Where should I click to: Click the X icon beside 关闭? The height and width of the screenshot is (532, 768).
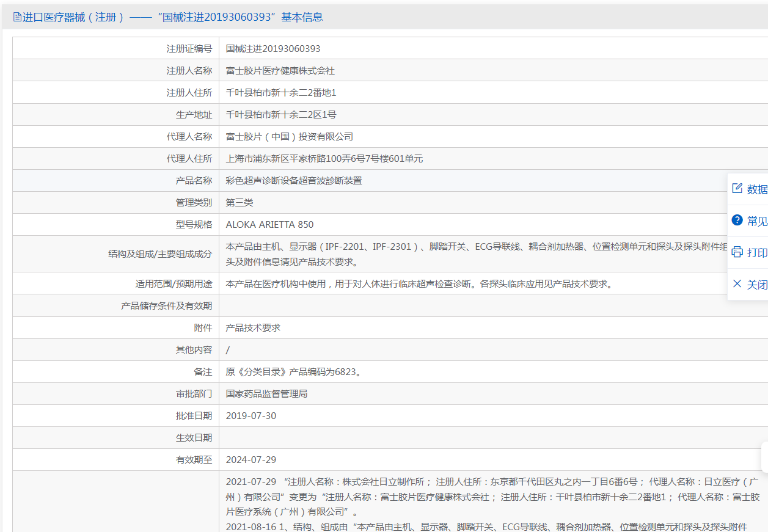pyautogui.click(x=737, y=284)
